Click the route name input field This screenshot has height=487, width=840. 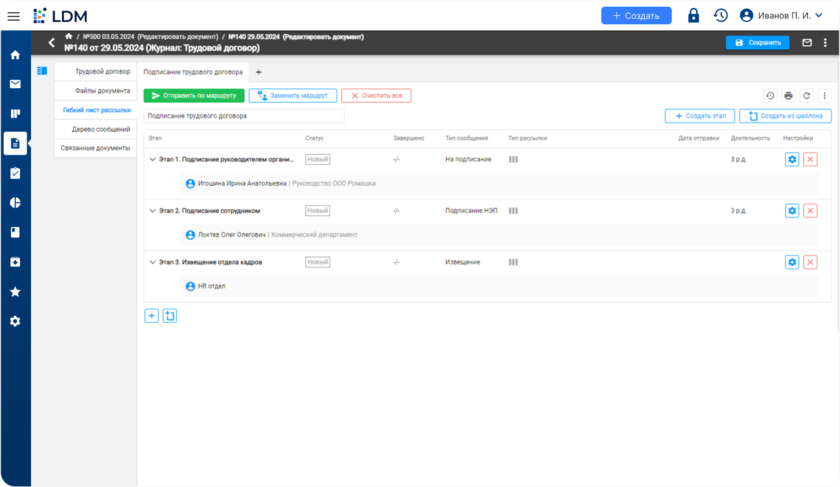pos(244,116)
